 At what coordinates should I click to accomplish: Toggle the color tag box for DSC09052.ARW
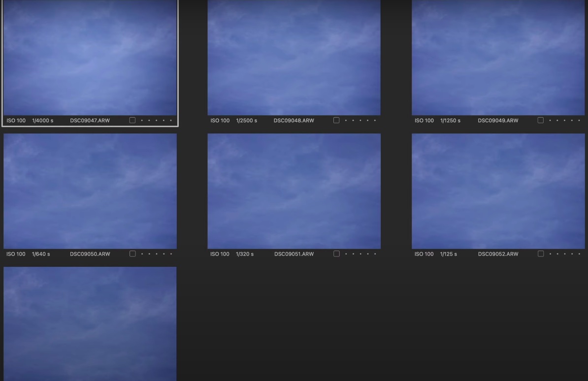click(x=540, y=254)
